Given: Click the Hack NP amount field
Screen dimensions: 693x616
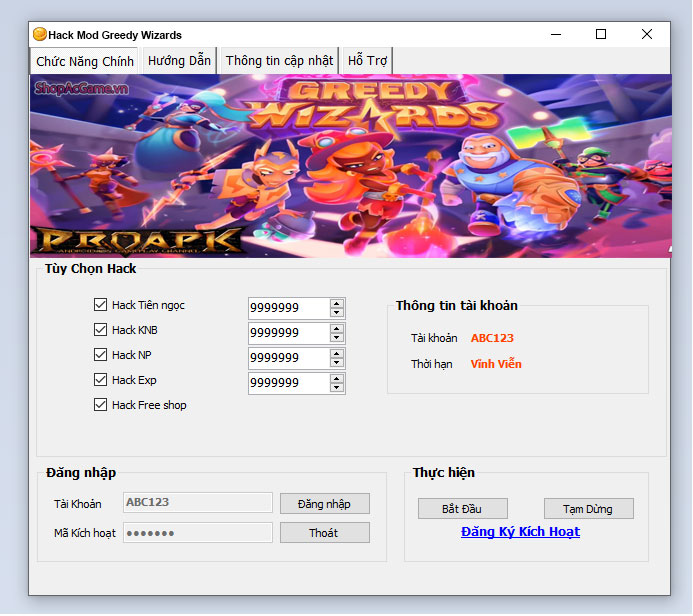Looking at the screenshot, I should click(x=289, y=358).
